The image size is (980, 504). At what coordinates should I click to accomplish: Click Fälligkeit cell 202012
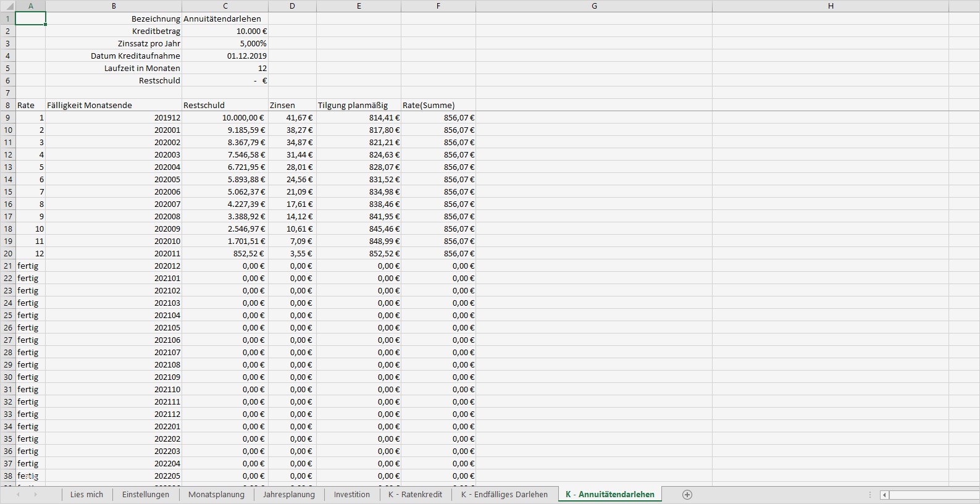click(114, 266)
